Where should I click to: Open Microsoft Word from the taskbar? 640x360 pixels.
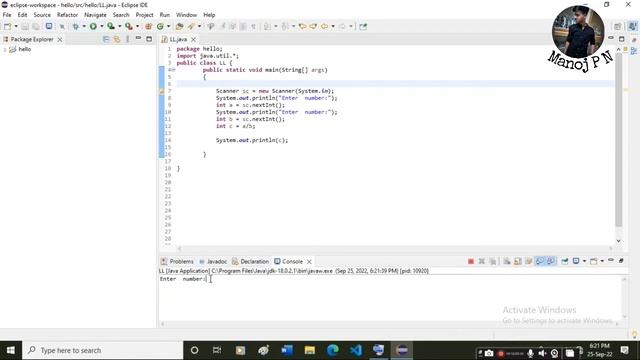pyautogui.click(x=287, y=350)
